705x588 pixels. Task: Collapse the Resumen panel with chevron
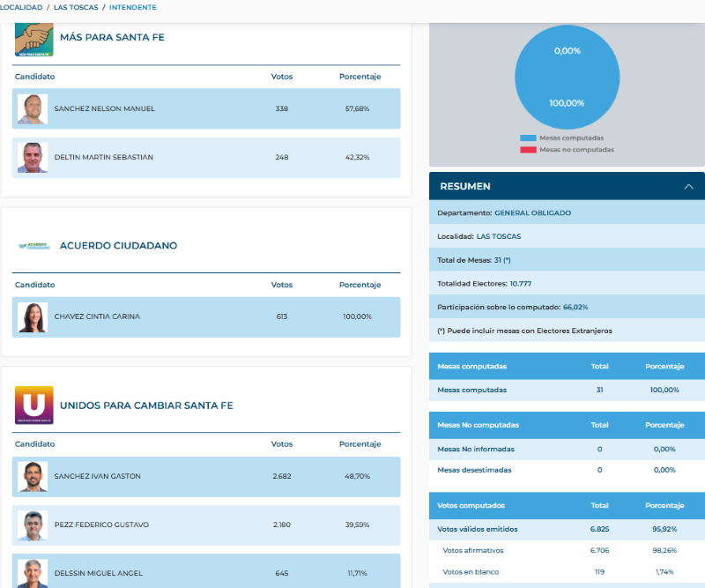coord(688,187)
